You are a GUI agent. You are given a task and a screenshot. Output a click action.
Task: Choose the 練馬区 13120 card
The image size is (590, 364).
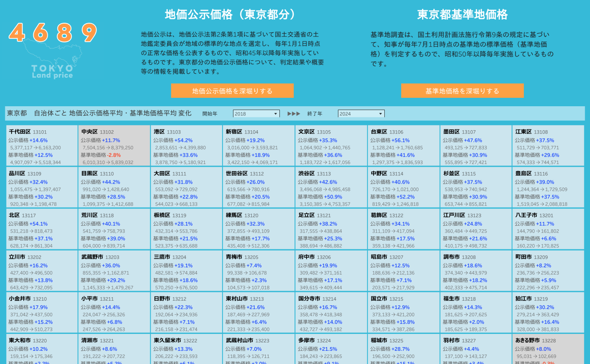(259, 229)
